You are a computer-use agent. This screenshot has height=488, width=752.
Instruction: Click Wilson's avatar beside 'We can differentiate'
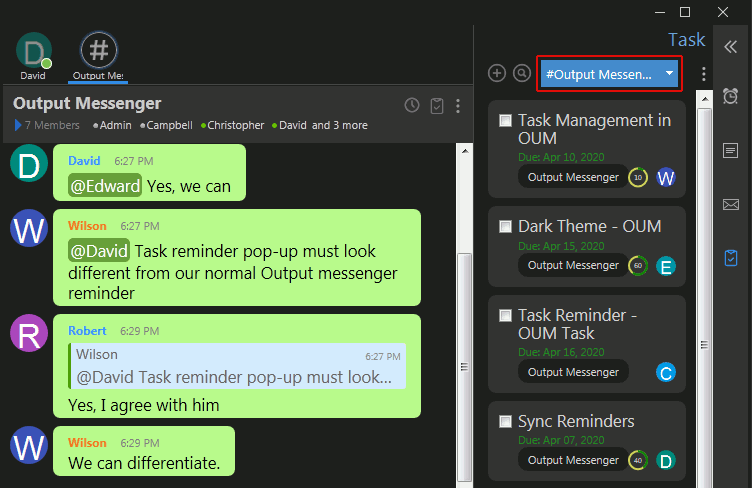point(29,445)
